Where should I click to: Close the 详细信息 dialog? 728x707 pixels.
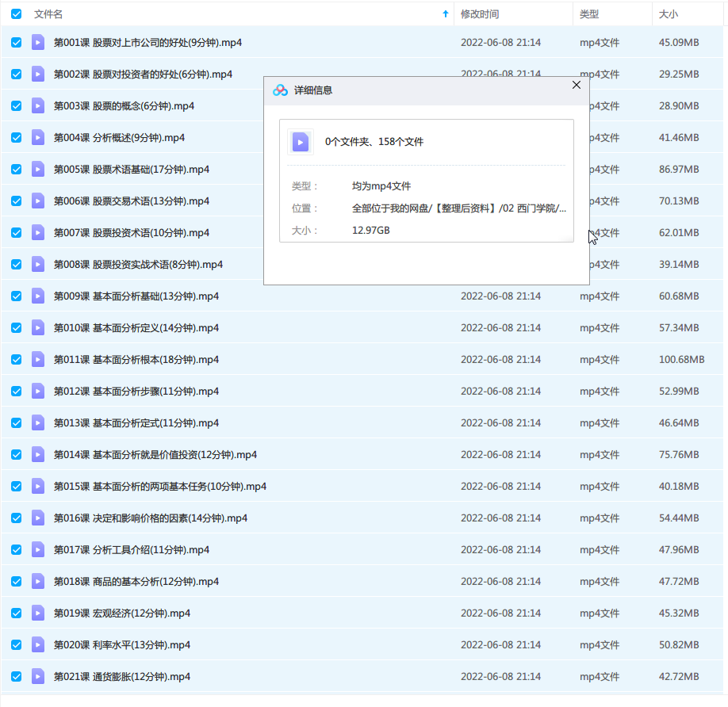[x=576, y=85]
